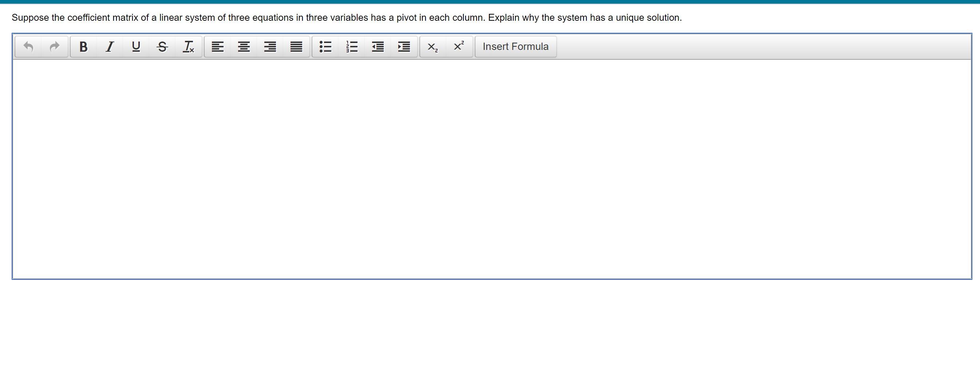Screen dimensions: 980x368
Task: Insert a bulleted list
Action: point(326,47)
